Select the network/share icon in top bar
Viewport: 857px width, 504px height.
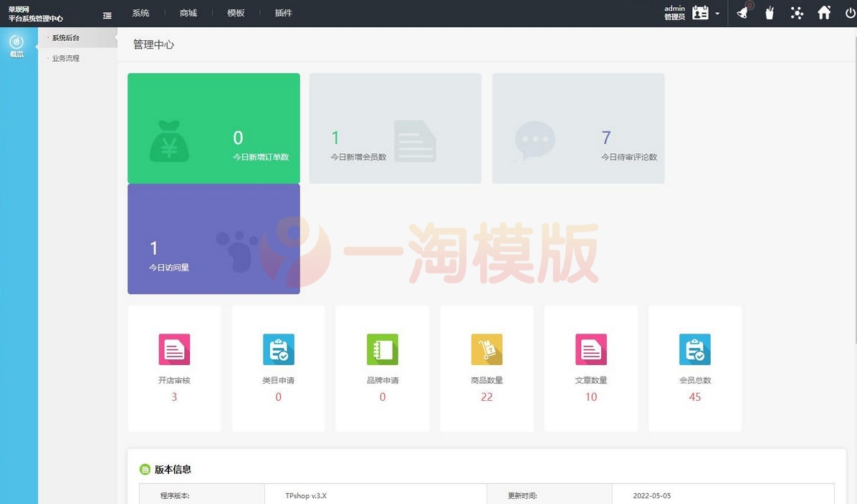coord(797,12)
